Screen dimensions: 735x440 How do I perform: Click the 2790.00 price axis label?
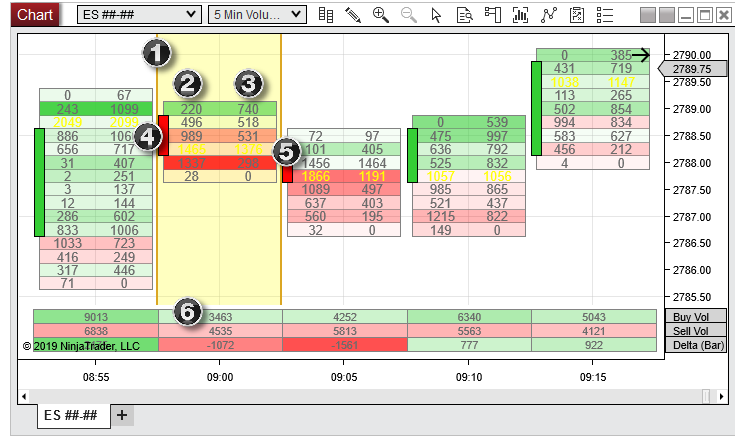(x=692, y=55)
